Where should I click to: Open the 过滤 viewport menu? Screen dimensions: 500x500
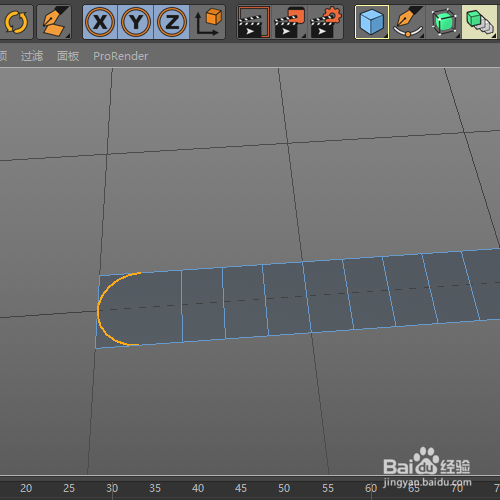coord(32,56)
